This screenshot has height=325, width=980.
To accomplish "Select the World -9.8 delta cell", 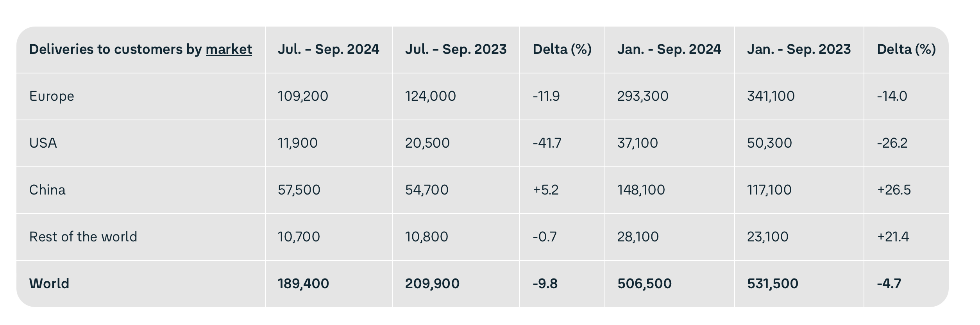I will click(545, 284).
